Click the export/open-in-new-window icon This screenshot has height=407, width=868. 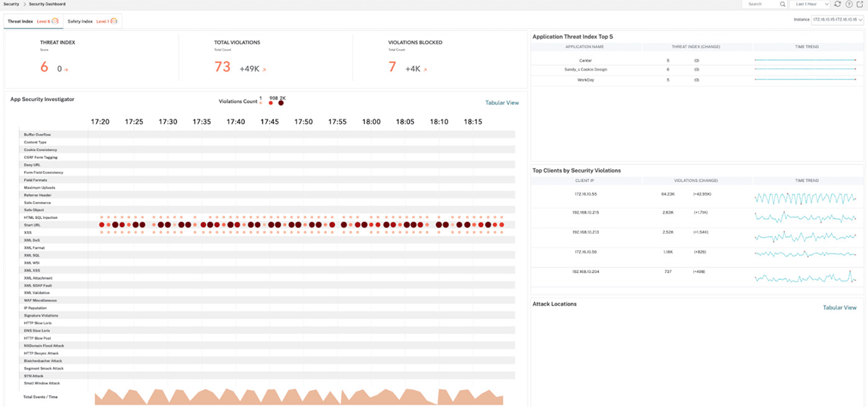pyautogui.click(x=860, y=4)
